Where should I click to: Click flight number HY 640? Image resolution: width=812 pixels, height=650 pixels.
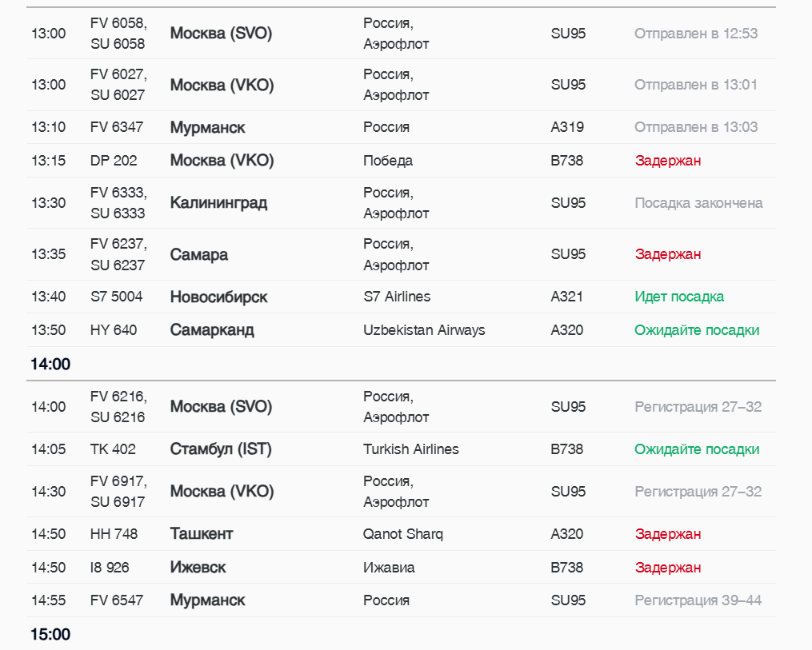114,330
